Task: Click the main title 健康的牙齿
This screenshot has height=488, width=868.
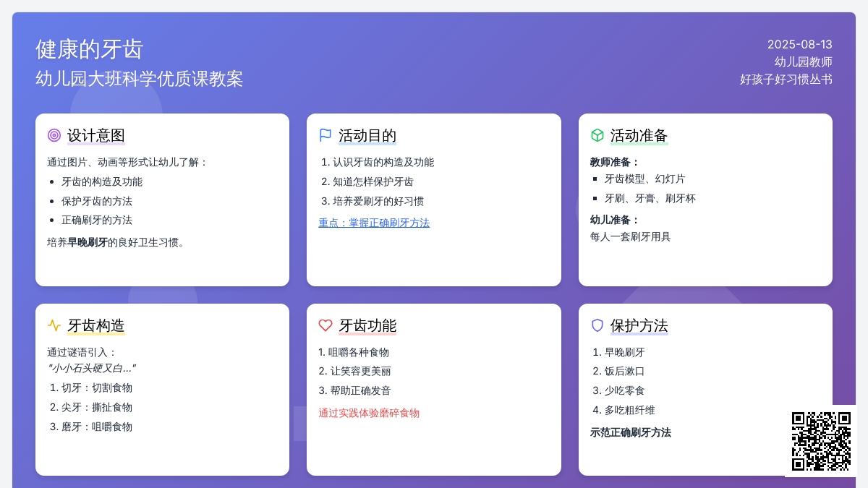Action: pos(90,49)
